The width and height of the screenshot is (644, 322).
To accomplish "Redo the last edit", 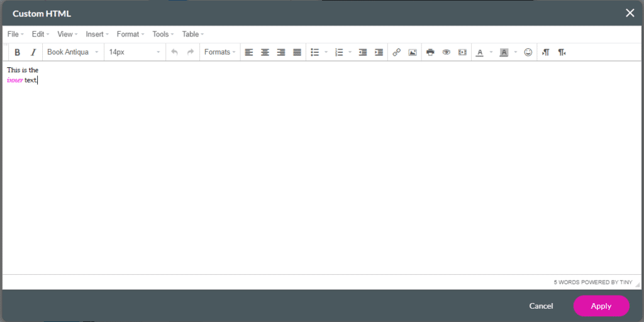I will click(191, 52).
